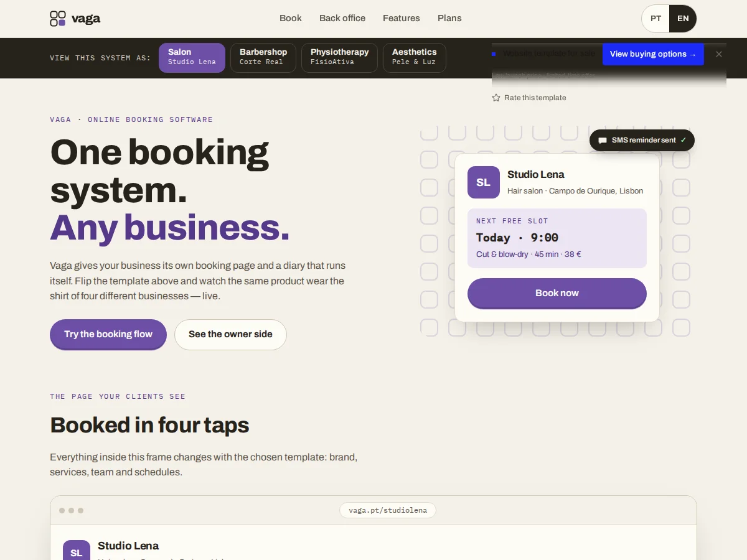Select the Barbershop Corte Real template tab
747x560 pixels.
[x=263, y=57]
